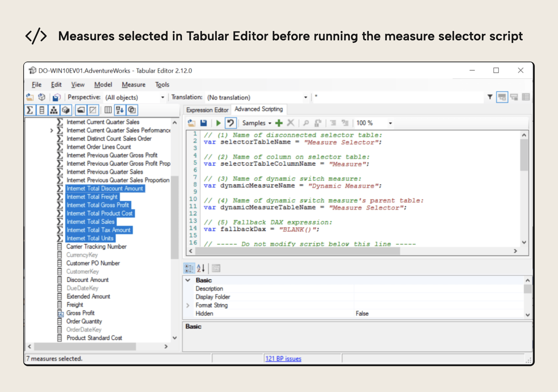The image size is (558, 392).
Task: Click the alphabetical properties sort icon
Action: pos(201,268)
